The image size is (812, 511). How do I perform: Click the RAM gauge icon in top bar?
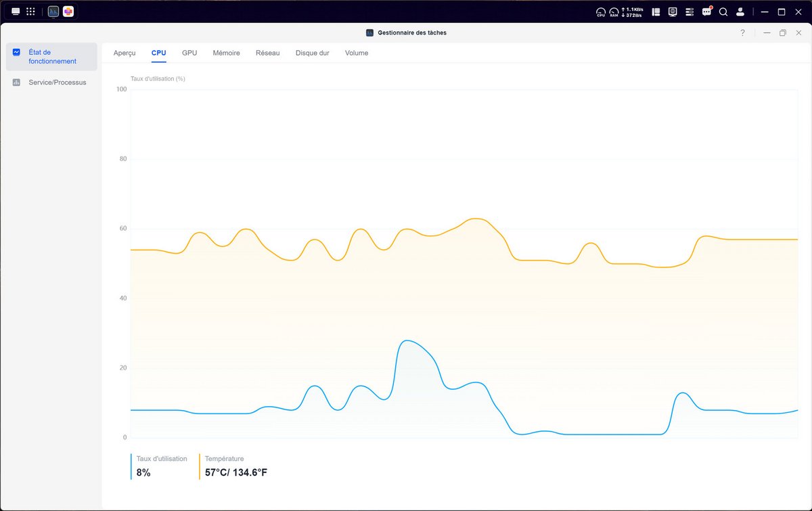[614, 12]
